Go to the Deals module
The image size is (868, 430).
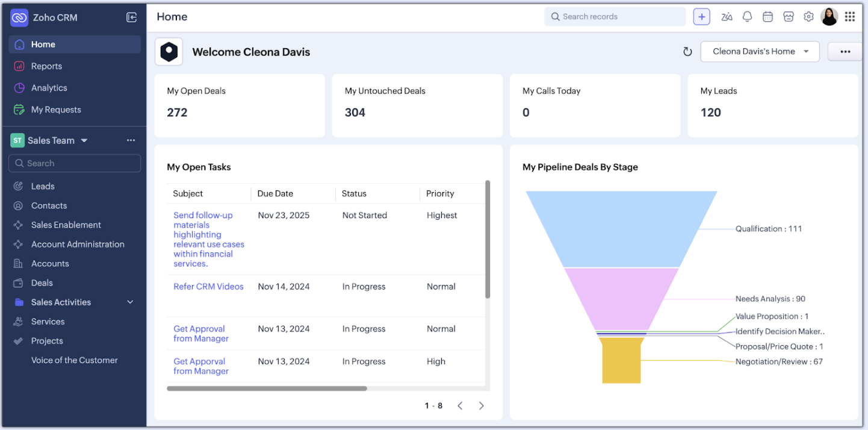[42, 283]
